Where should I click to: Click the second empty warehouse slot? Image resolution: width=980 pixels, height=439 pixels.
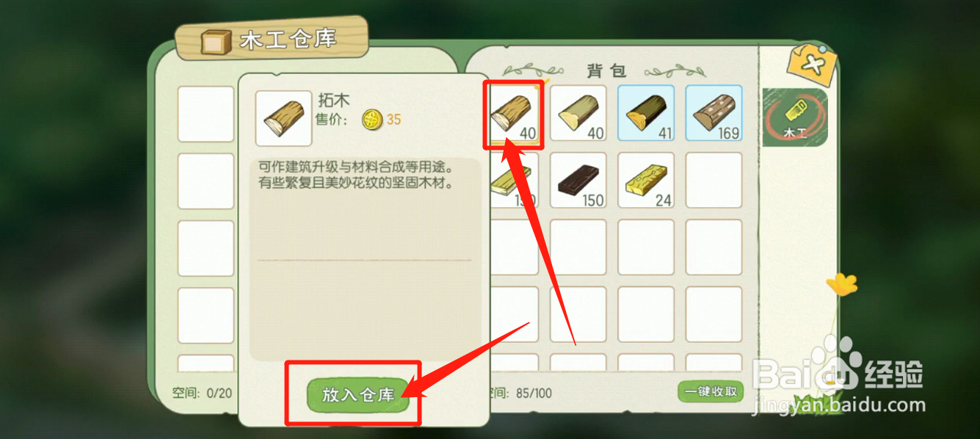coord(206,181)
